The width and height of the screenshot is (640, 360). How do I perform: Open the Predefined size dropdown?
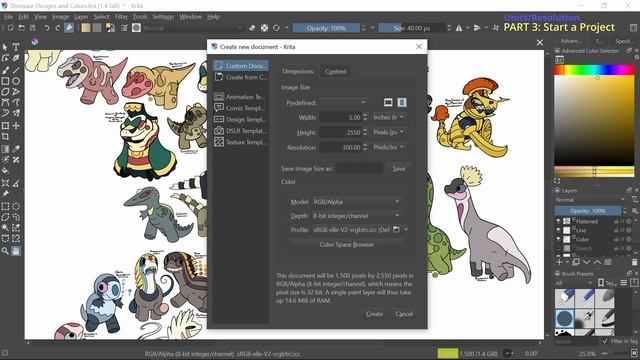coord(343,102)
